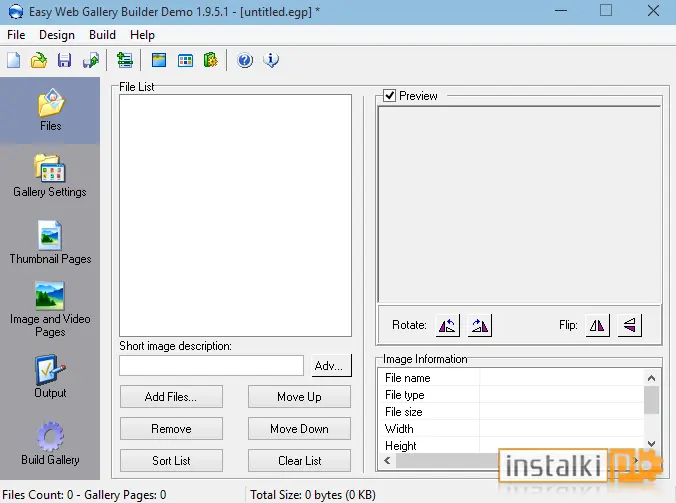The height and width of the screenshot is (503, 676).
Task: Flip image horizontally
Action: click(598, 325)
